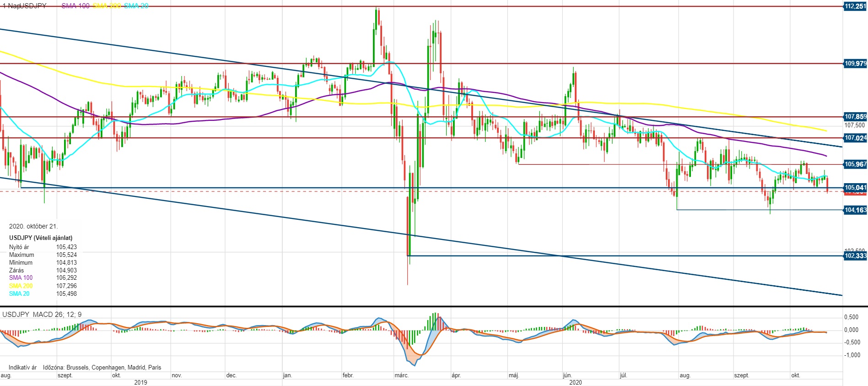Click the 0,500 MACD axis value
This screenshot has height=386, width=868.
pos(851,317)
